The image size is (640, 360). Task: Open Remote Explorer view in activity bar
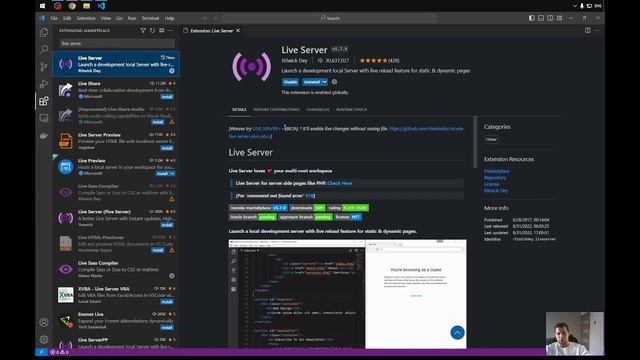(44, 118)
